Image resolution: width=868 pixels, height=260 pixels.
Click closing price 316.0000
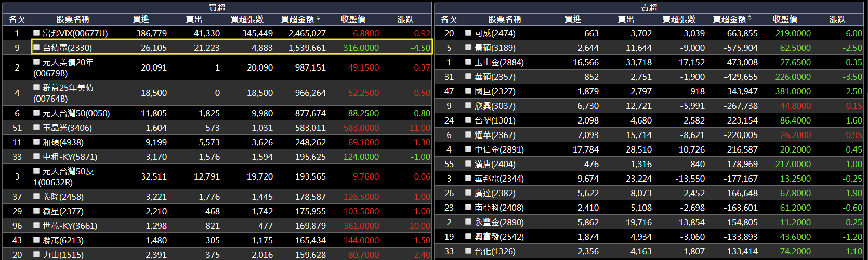coord(361,48)
